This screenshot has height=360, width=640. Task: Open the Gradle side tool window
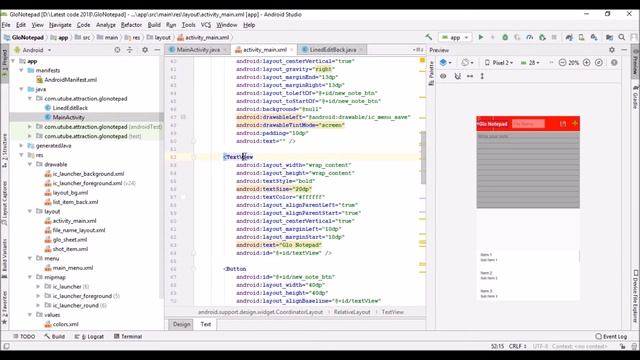(x=635, y=97)
